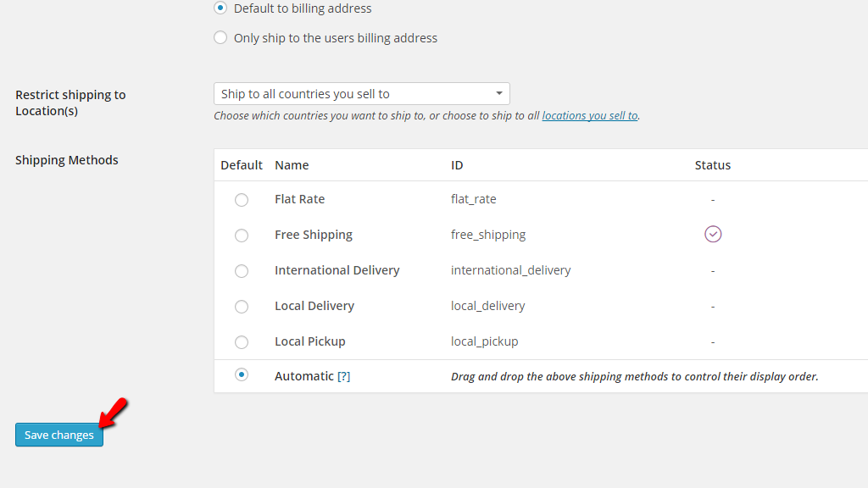Open Flat Rate shipping method settings
868x488 pixels.
coord(299,199)
